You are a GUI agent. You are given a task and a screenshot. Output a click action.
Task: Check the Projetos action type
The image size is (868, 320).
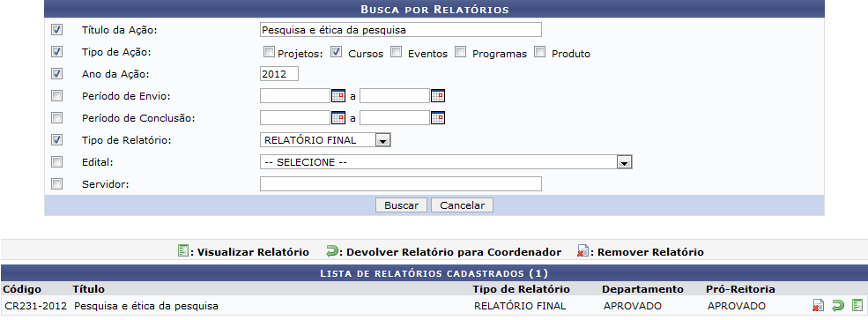point(269,52)
